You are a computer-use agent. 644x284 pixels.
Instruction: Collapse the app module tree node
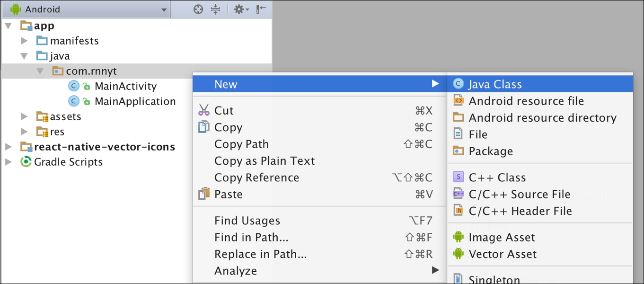[8, 26]
